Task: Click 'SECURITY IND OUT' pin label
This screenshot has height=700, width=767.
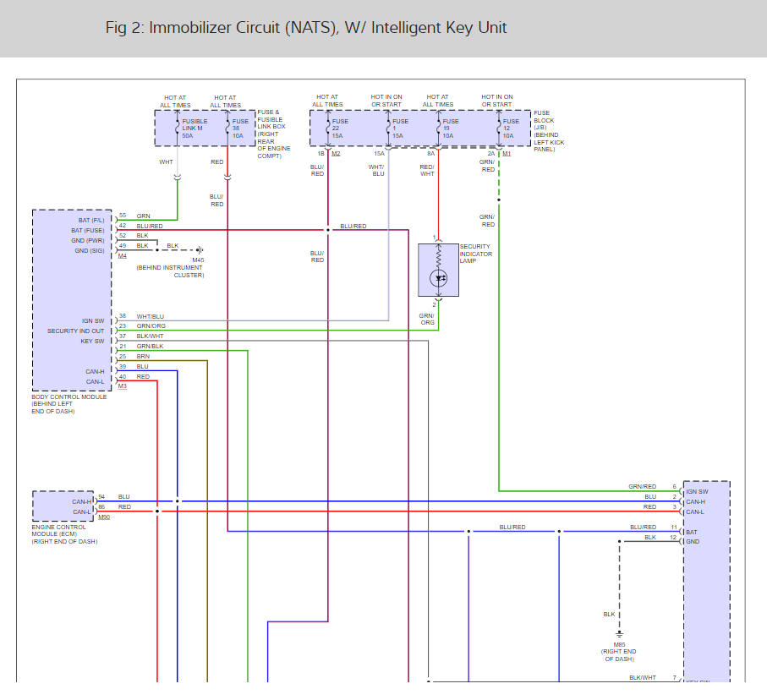Action: pos(75,331)
